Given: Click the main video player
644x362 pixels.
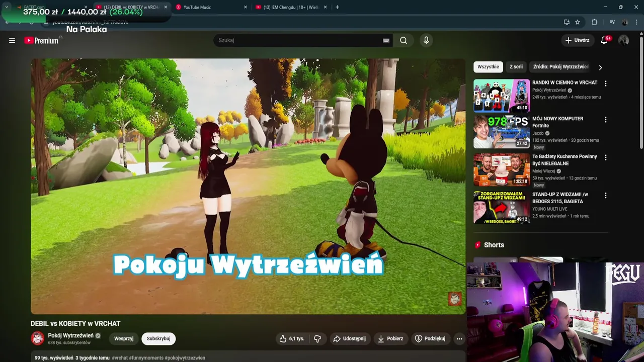Looking at the screenshot, I should 248,187.
